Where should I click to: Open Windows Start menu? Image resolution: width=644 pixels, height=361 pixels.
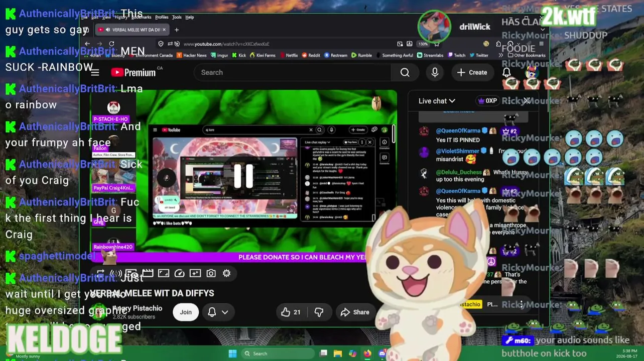coord(232,353)
